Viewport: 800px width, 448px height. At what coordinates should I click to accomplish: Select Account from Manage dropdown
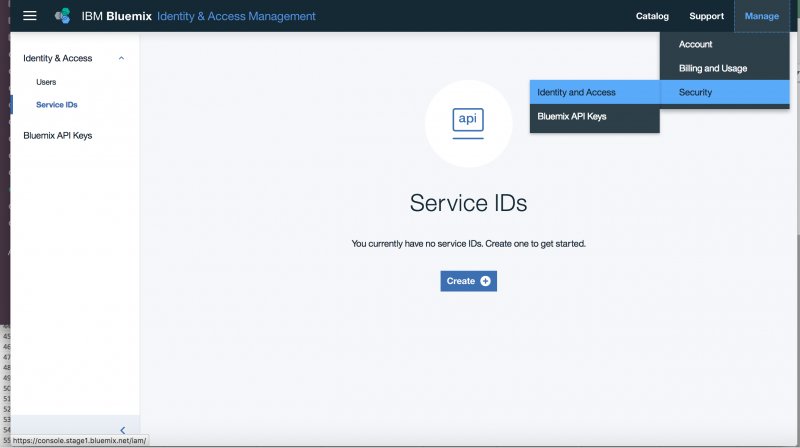[x=724, y=44]
